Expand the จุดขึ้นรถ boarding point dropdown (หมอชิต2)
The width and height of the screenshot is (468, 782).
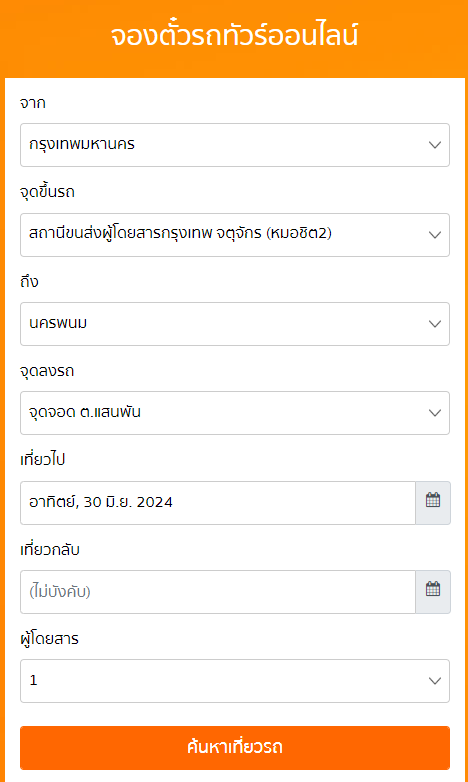coord(234,235)
